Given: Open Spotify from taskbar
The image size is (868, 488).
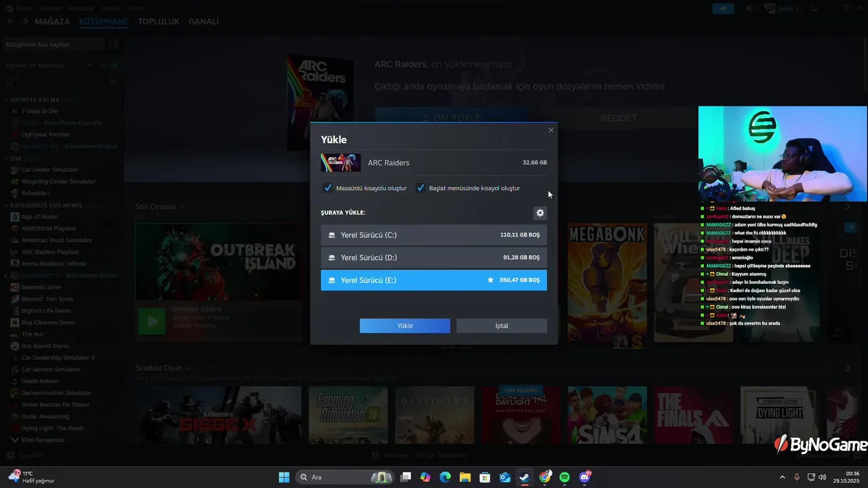Looking at the screenshot, I should point(564,477).
